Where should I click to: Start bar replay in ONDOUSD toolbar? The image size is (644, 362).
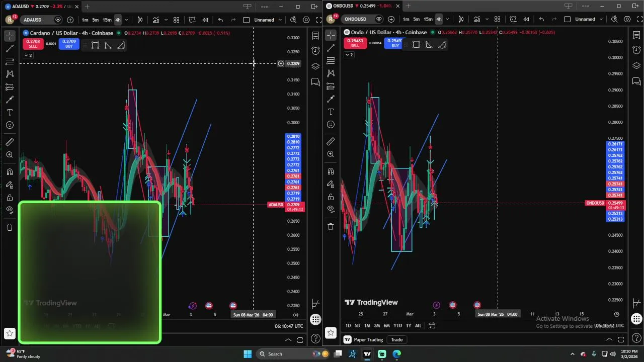coord(526,19)
